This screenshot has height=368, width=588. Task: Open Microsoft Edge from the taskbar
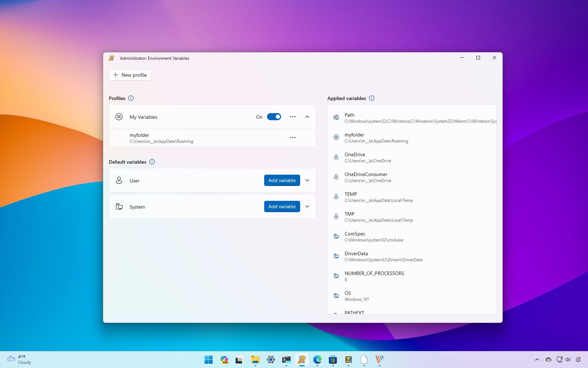click(317, 360)
